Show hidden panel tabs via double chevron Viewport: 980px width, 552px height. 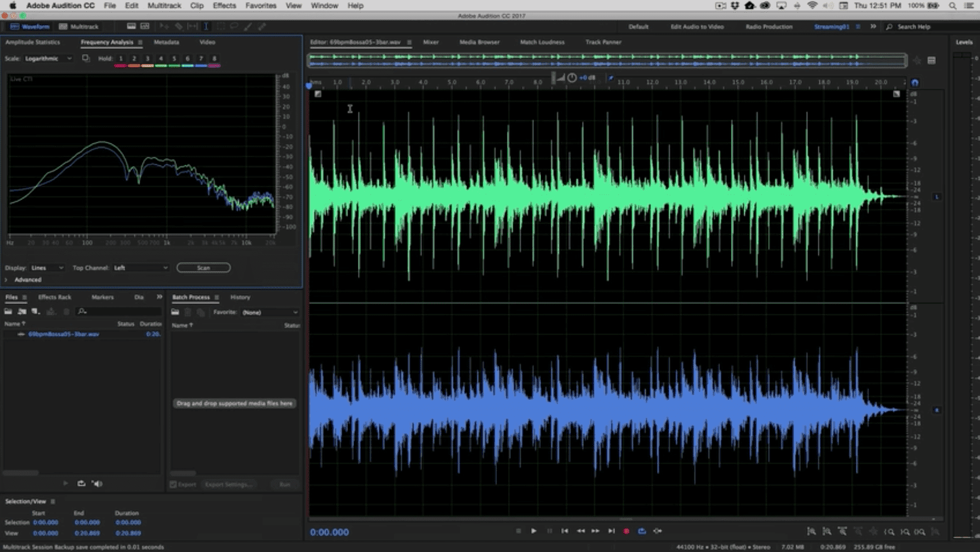tap(159, 297)
